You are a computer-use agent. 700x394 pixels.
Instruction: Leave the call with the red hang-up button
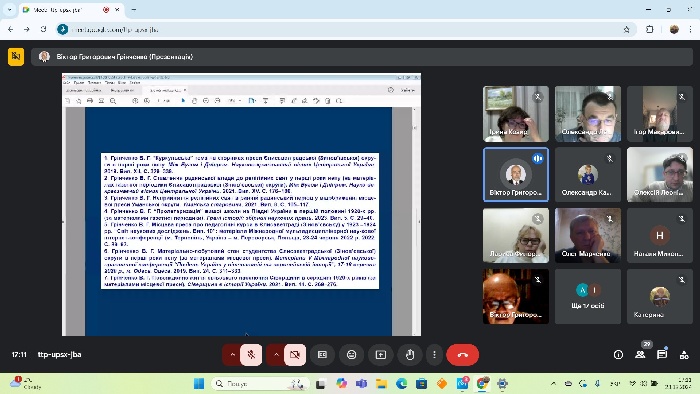(x=462, y=355)
